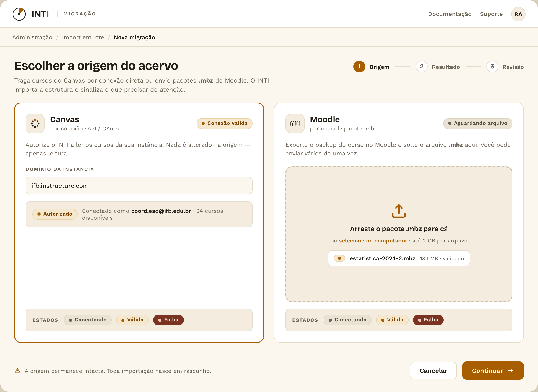
Task: Focus the Domínio da instância input field
Action: 139,186
